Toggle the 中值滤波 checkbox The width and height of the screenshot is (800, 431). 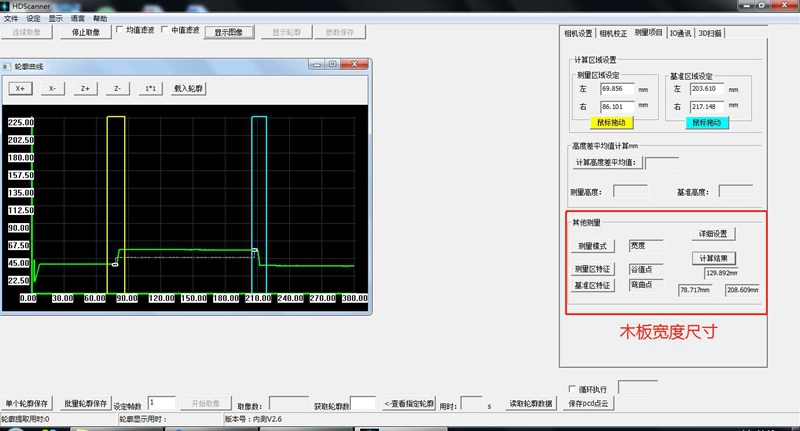pyautogui.click(x=166, y=30)
